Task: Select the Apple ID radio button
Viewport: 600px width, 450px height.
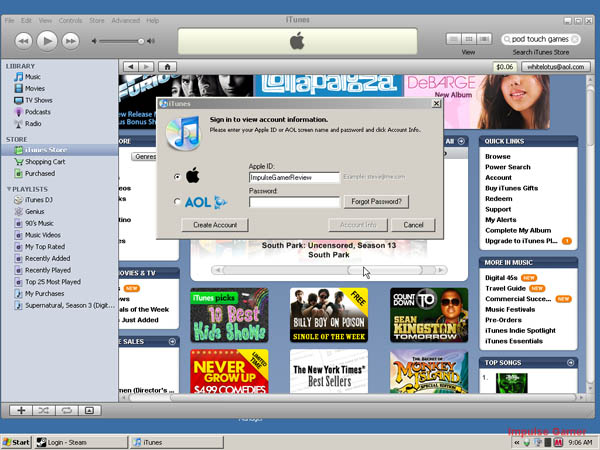Action: point(177,177)
